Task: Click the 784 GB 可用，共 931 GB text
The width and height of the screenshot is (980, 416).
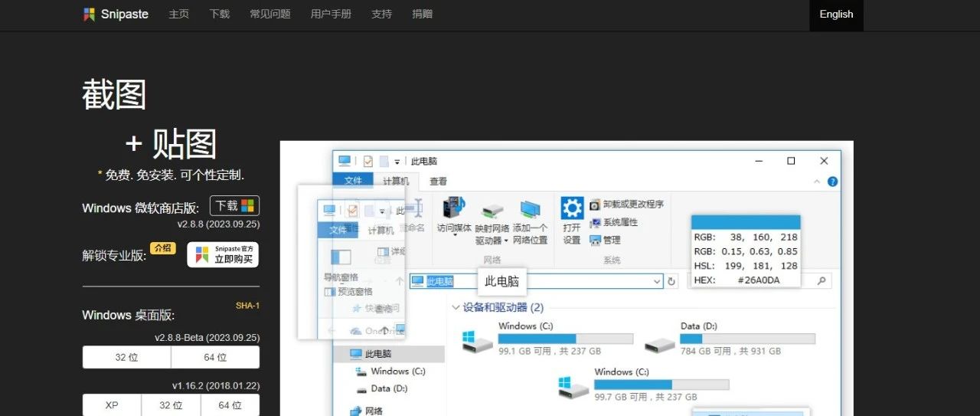Action: (x=730, y=351)
